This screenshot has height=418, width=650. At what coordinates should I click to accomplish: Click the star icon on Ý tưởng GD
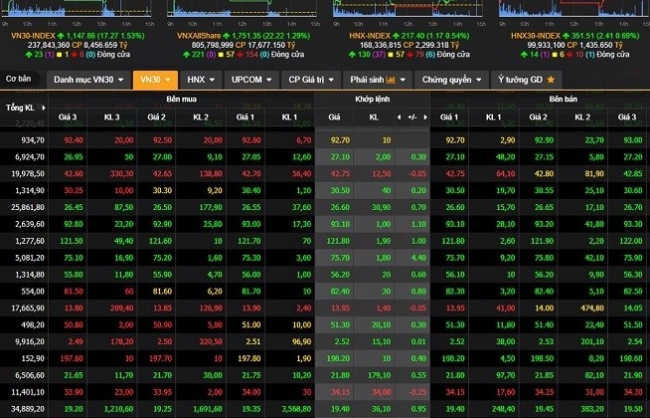click(549, 78)
